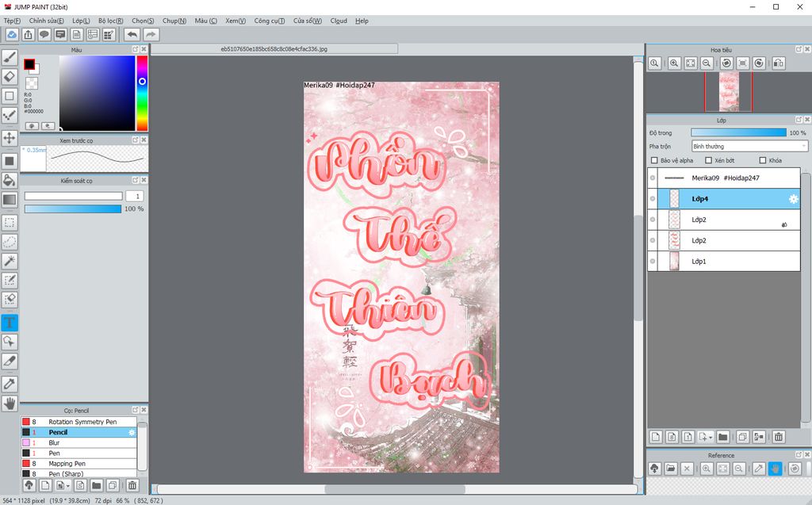This screenshot has width=812, height=505.
Task: Close the Kiểm soát cọ panel
Action: tap(144, 180)
